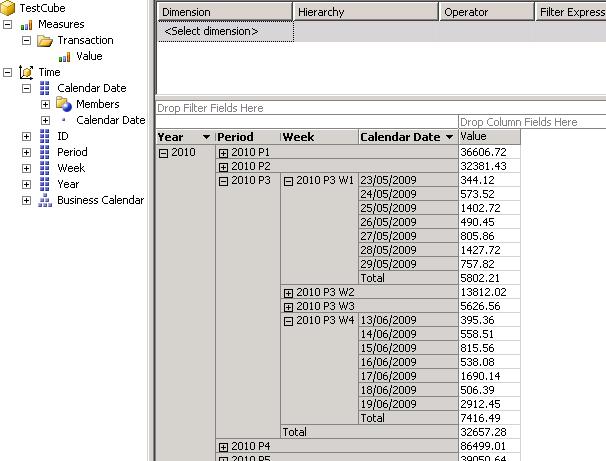
Task: Select the value cell 13812.02
Action: 489,292
